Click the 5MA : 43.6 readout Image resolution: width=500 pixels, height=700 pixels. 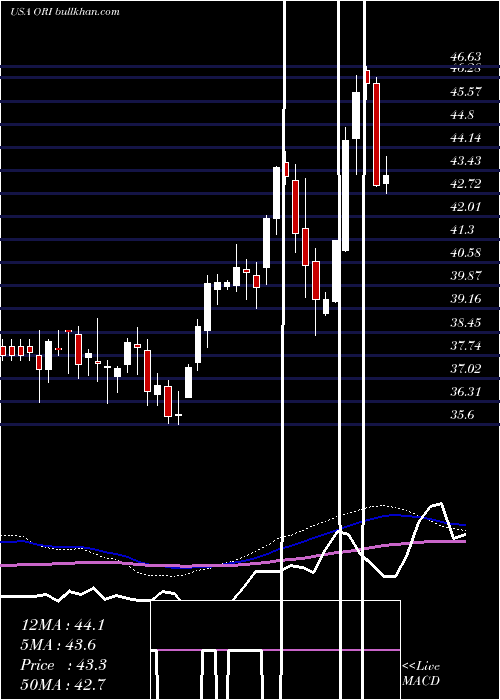click(58, 645)
